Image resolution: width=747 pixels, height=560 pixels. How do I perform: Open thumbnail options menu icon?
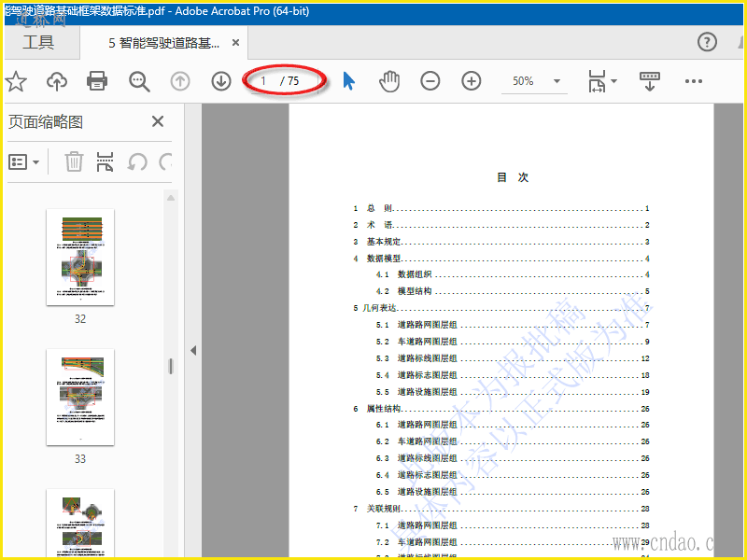pyautogui.click(x=23, y=162)
